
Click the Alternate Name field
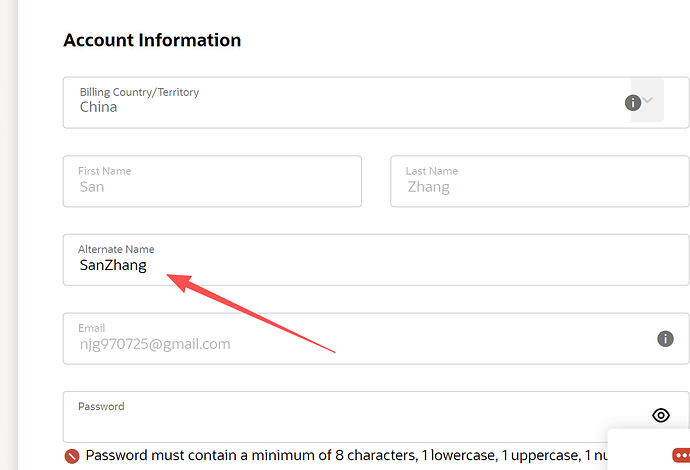pos(376,260)
